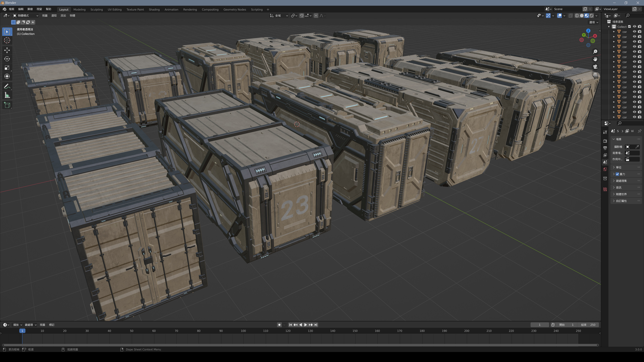Viewport: 644px width, 362px height.
Task: Switch to Rendered viewport shading
Action: point(592,15)
